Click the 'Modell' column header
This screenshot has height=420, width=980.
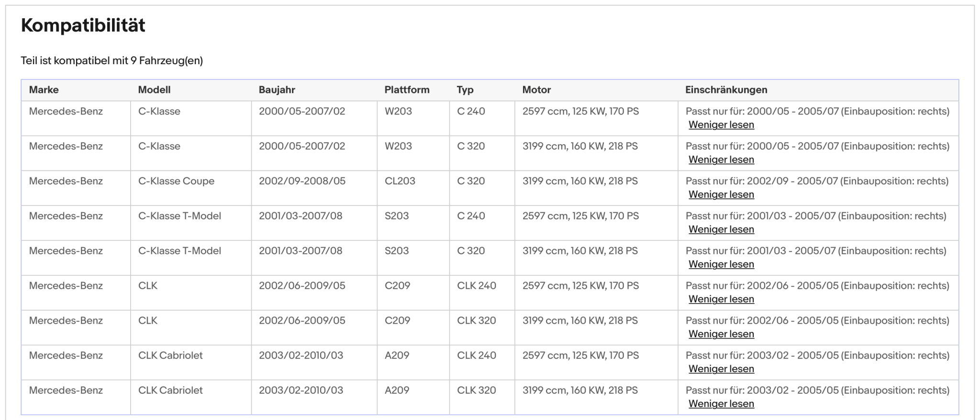coord(154,90)
